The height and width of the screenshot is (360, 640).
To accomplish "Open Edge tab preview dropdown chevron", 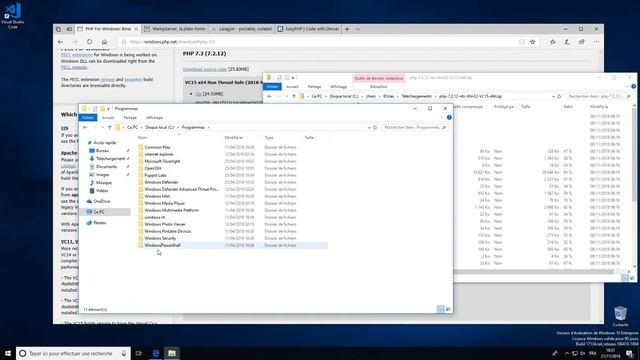I will [358, 29].
